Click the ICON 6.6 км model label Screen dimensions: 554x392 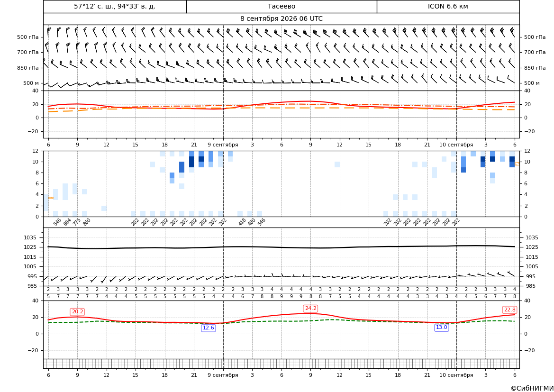coord(448,6)
